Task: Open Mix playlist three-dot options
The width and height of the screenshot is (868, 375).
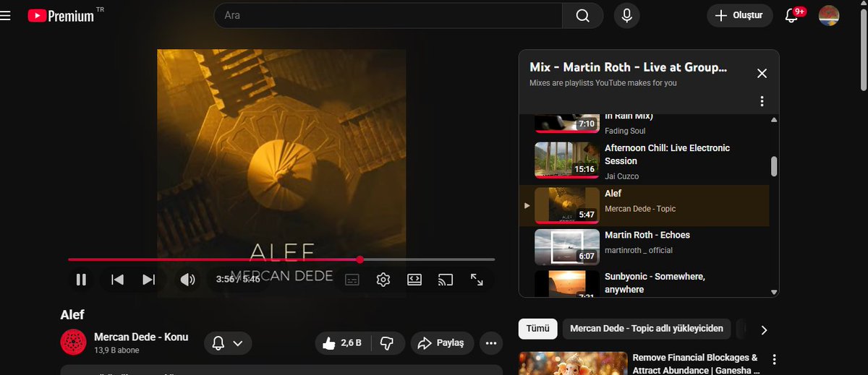Action: 762,101
